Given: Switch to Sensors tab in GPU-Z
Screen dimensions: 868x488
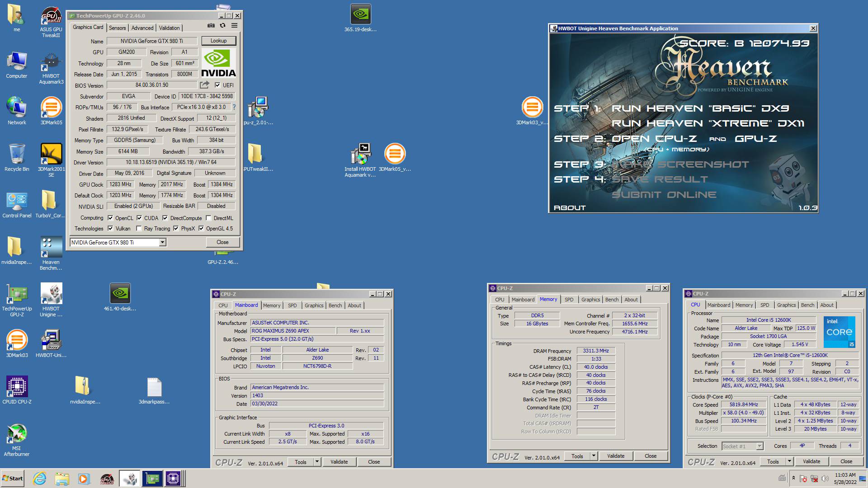Looking at the screenshot, I should [x=118, y=28].
